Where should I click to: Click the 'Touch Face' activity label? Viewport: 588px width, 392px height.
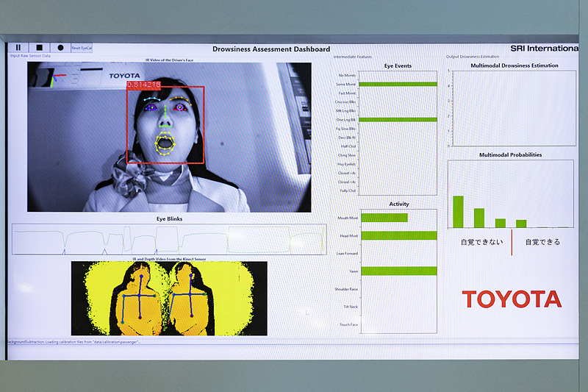coord(348,324)
